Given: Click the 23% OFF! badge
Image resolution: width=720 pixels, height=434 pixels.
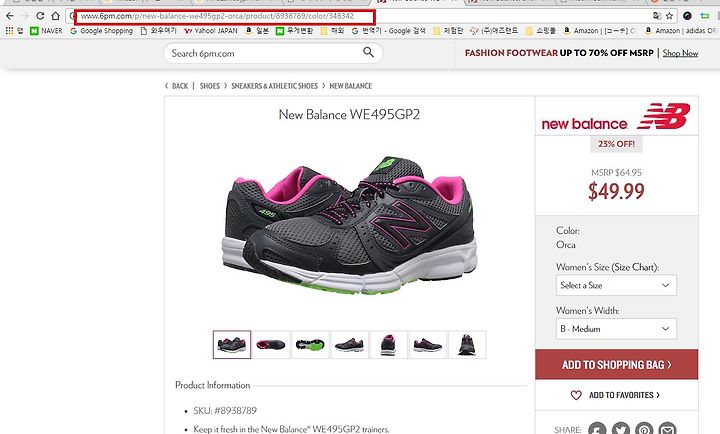Looking at the screenshot, I should point(616,144).
